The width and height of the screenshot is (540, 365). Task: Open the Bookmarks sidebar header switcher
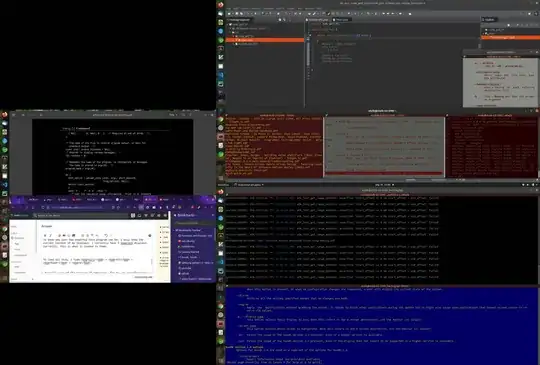click(x=186, y=215)
